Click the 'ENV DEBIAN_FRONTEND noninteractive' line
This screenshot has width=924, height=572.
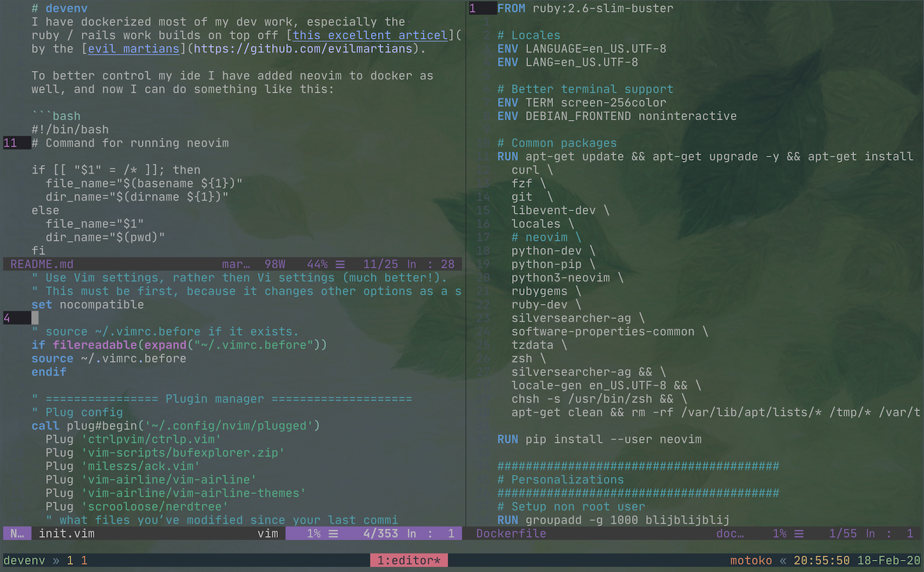[617, 116]
